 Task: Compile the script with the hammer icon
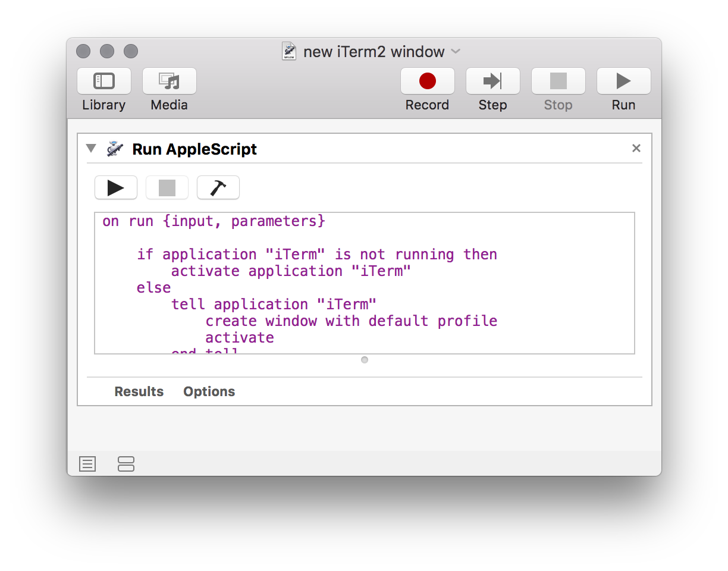tap(218, 188)
